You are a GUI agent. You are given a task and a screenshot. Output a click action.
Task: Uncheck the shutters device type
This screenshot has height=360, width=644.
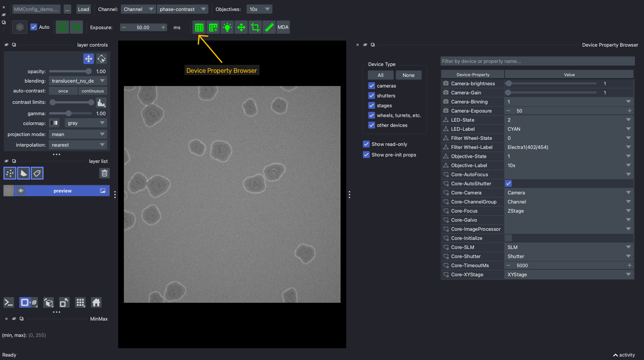tap(372, 95)
